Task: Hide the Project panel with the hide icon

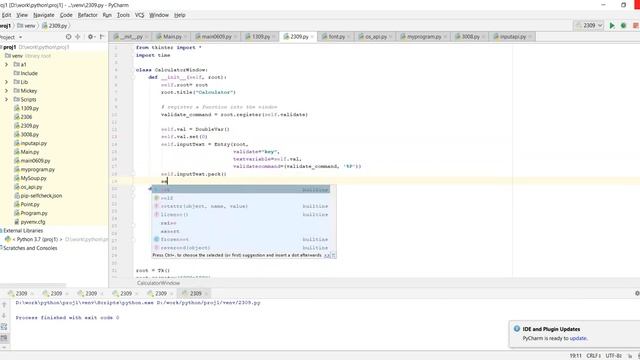Action: click(x=102, y=37)
